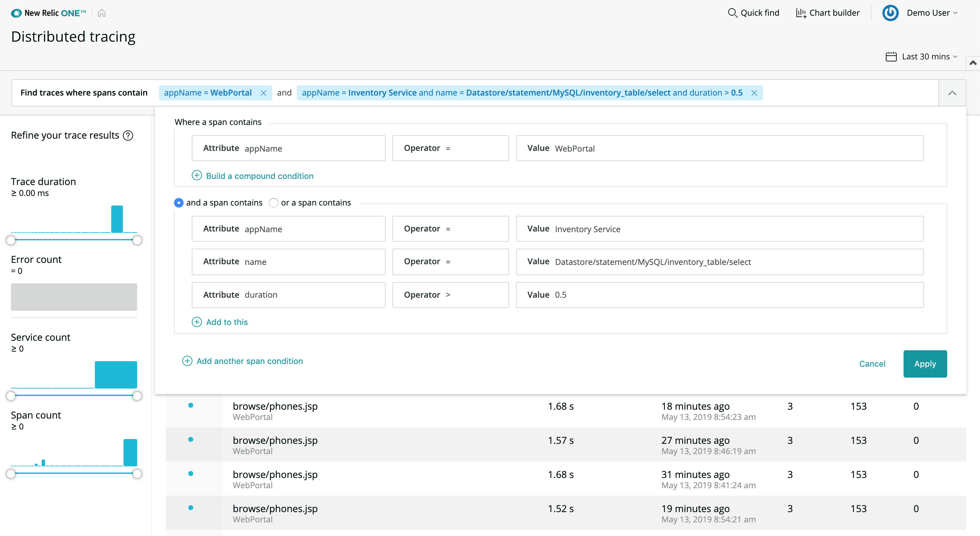Screen dimensions: 980x536
Task: Click the large bar in the Service count histogram
Action: coord(116,375)
